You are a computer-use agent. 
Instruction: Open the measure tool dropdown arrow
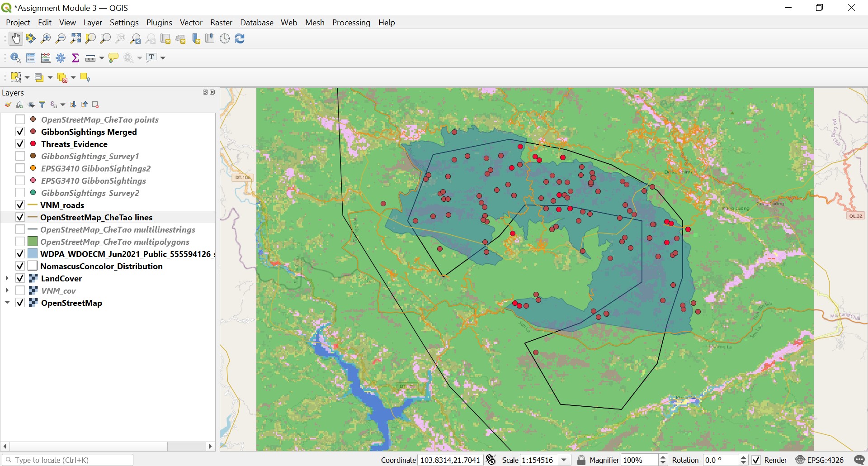click(102, 58)
